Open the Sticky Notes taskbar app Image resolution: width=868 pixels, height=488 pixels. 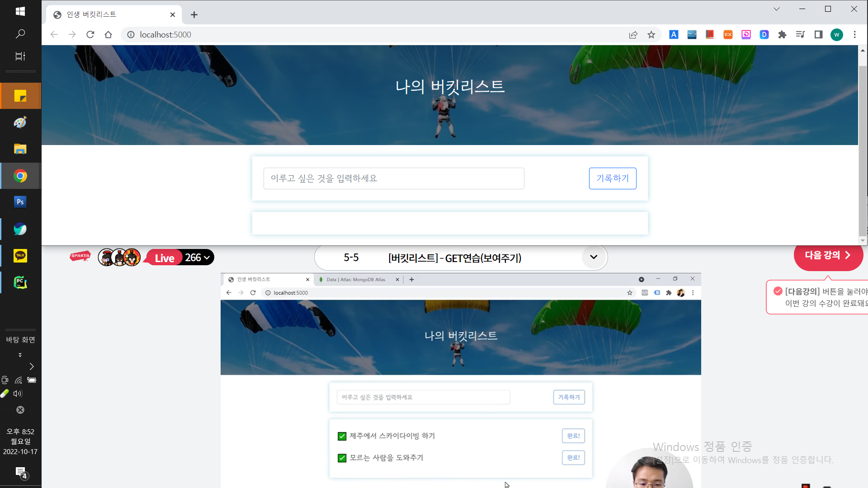coord(20,96)
